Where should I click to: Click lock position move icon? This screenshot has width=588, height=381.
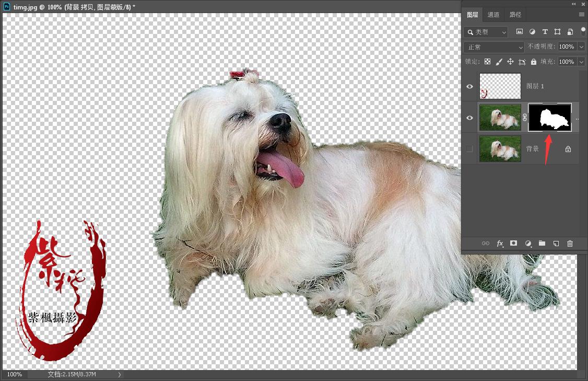(x=510, y=62)
